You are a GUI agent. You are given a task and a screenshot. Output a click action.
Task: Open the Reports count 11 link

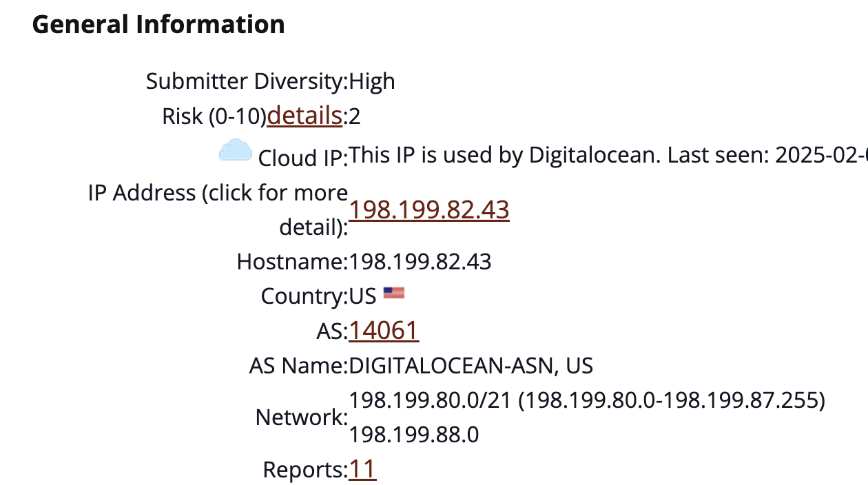[362, 469]
